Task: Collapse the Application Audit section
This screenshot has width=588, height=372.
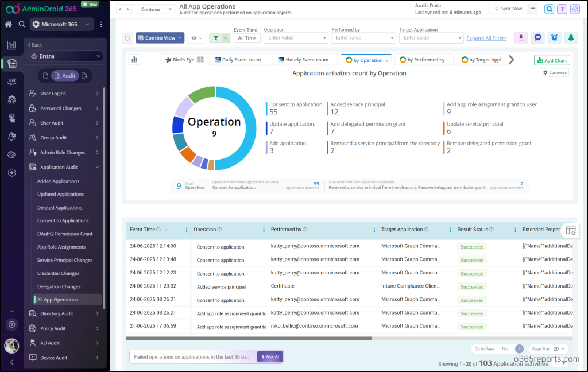Action: click(64, 167)
